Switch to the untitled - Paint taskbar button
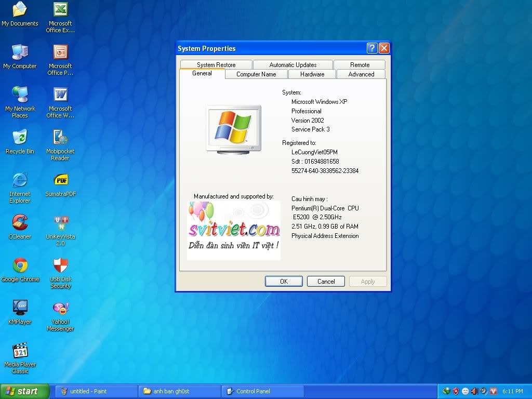The image size is (532, 399). [x=96, y=391]
